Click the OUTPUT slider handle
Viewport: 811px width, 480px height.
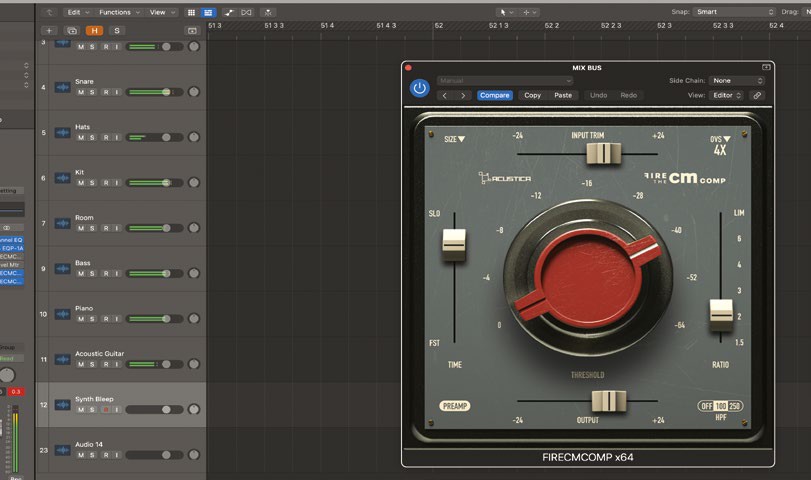click(x=609, y=401)
